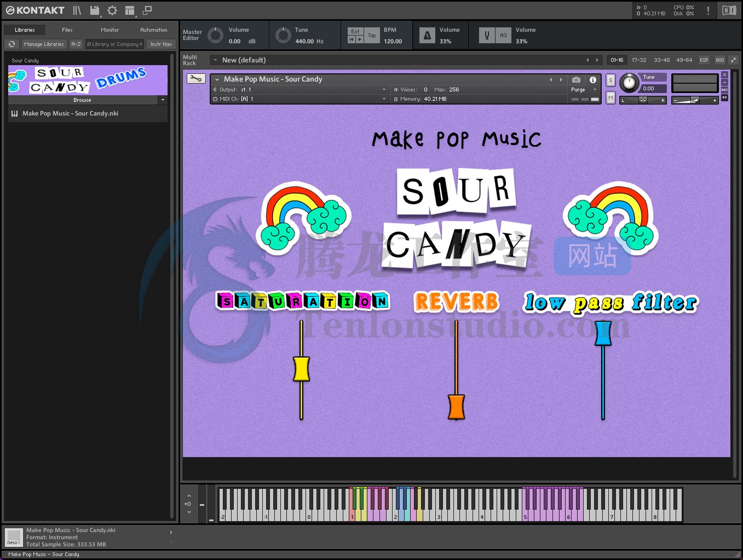743x560 pixels.
Task: Open instrument name dropdown arrow
Action: (x=217, y=80)
